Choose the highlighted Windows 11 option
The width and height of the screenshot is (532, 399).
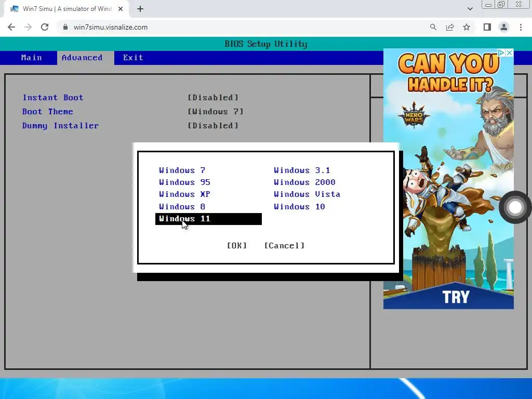pyautogui.click(x=208, y=219)
